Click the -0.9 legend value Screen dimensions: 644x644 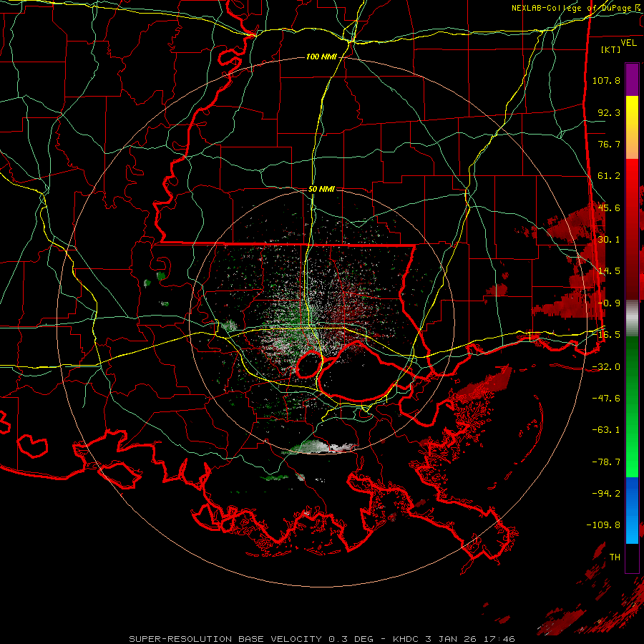click(x=609, y=303)
